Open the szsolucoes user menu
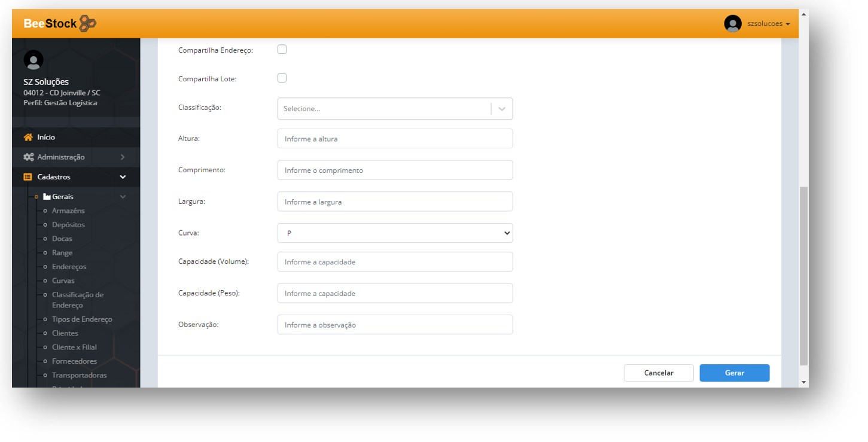This screenshot has height=442, width=868. (x=768, y=24)
